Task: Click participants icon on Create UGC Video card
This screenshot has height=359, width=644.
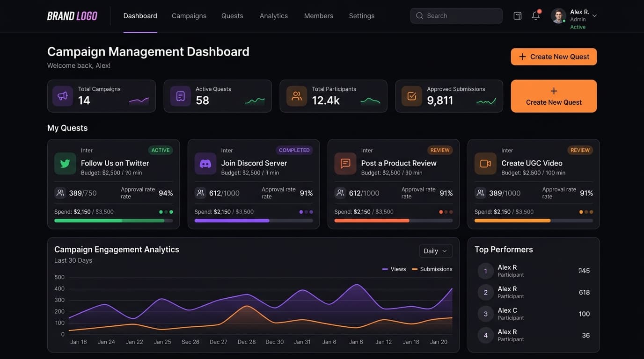Action: pyautogui.click(x=480, y=193)
